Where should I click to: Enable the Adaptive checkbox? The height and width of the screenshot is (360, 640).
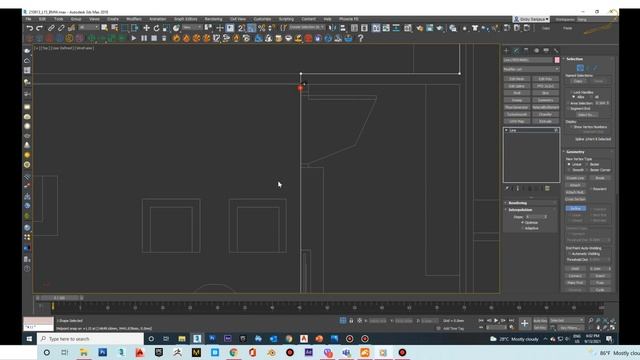pos(522,228)
